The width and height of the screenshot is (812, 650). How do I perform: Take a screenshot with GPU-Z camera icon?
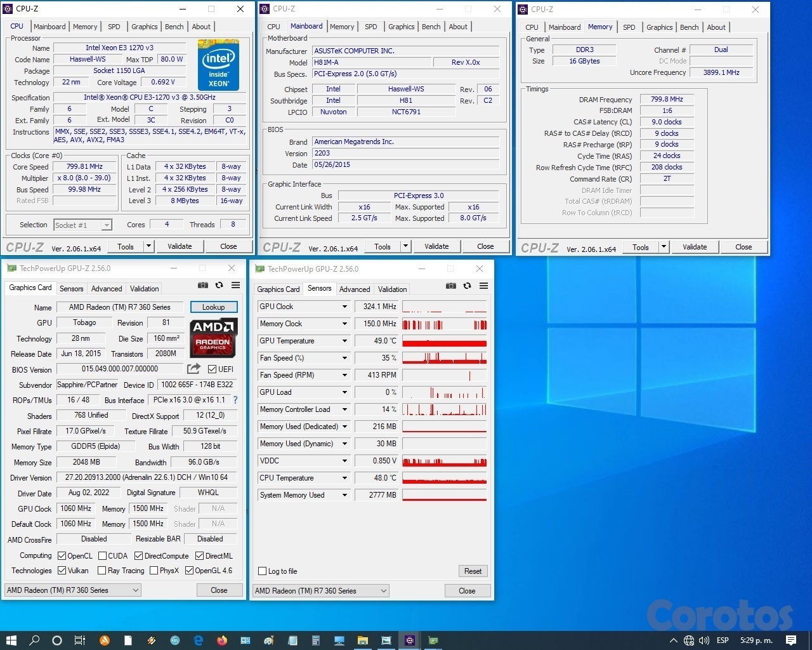(x=203, y=286)
